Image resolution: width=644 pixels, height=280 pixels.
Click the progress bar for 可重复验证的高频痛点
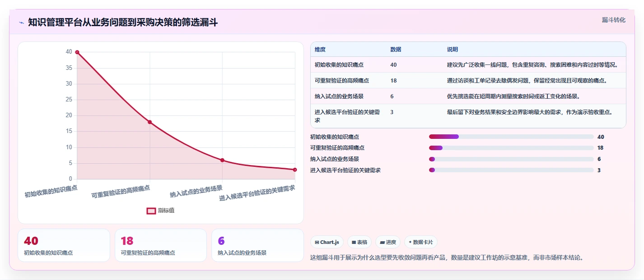point(511,148)
